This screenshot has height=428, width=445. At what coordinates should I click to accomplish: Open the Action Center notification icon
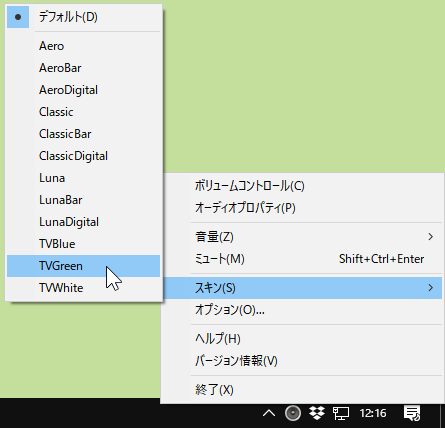coord(412,413)
